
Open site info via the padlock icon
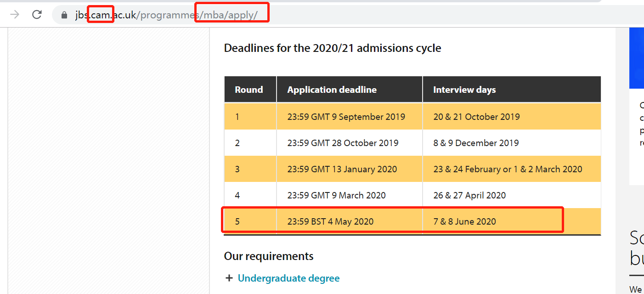64,15
